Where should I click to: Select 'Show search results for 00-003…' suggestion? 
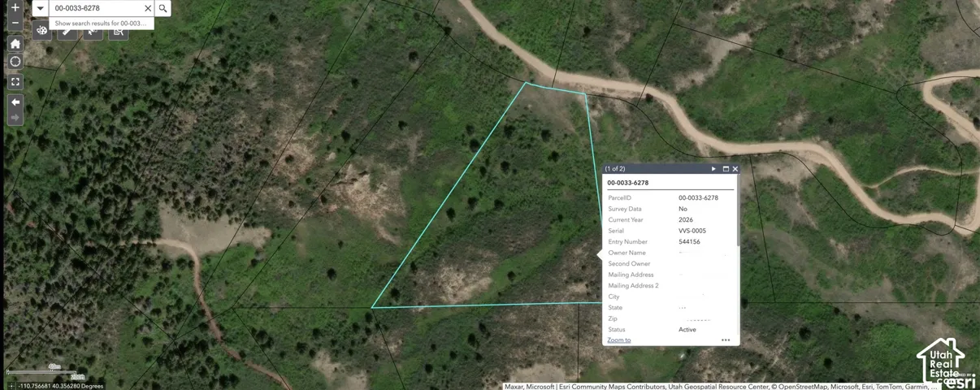click(101, 24)
